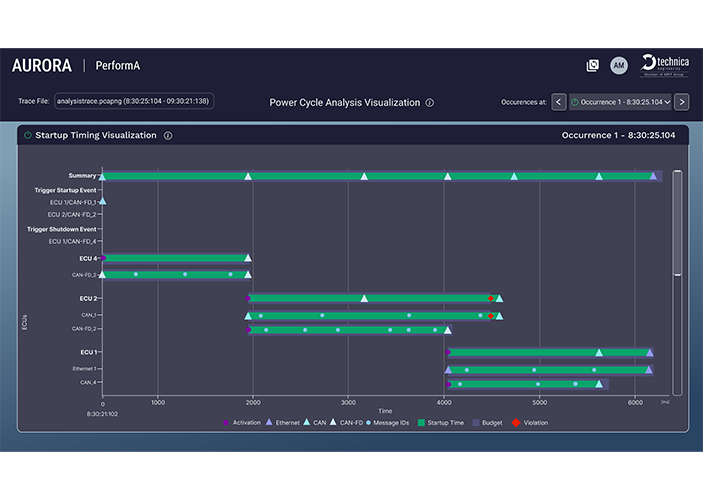Go to the previous occurrence arrow
This screenshot has height=500, width=703.
[558, 102]
